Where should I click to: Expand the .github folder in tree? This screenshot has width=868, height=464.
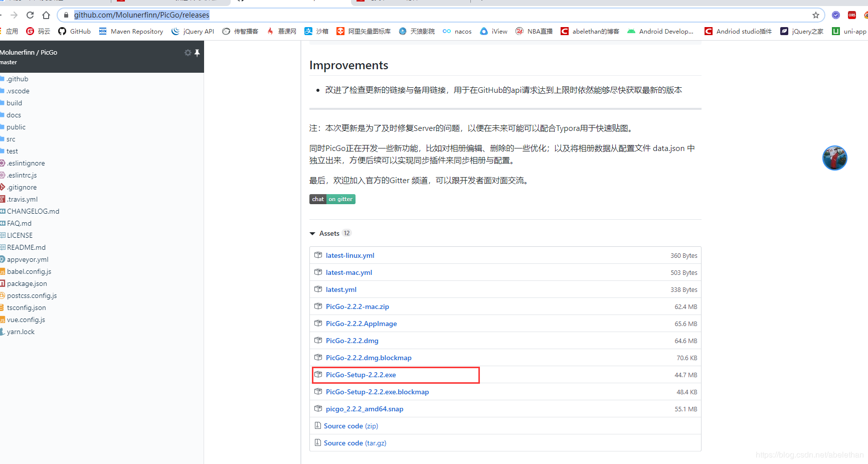(x=15, y=79)
